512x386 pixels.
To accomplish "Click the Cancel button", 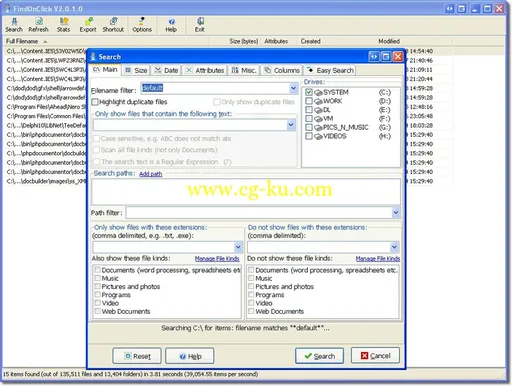I will (x=375, y=356).
